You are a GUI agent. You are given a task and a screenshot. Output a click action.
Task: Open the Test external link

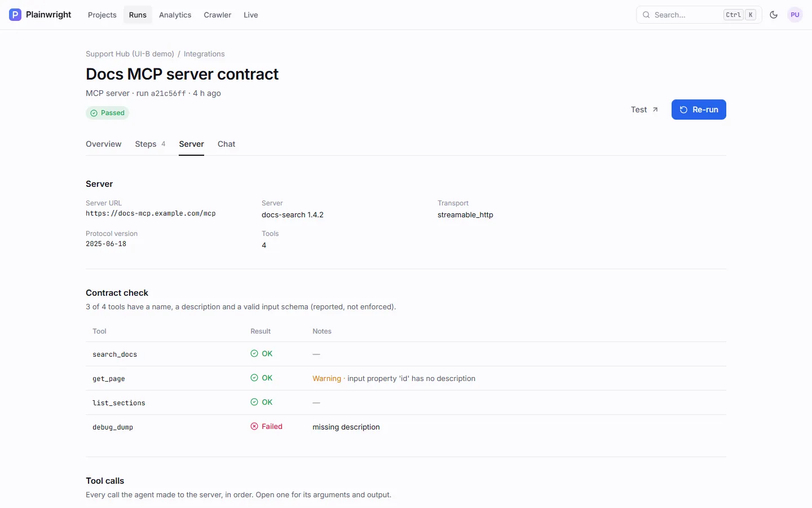tap(645, 110)
